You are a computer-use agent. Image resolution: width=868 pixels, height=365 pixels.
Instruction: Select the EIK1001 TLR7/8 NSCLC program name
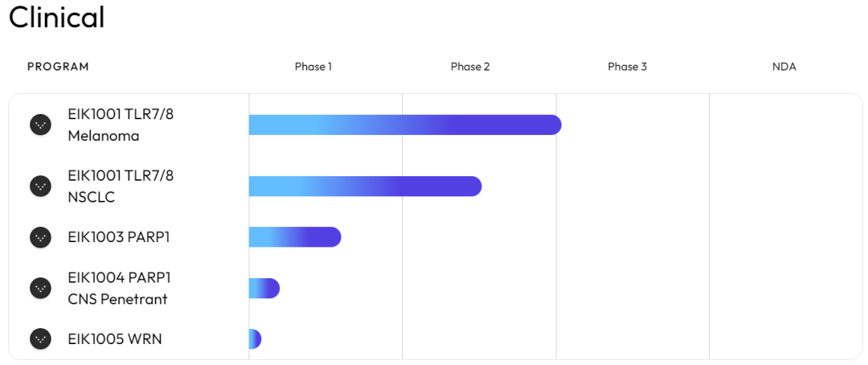pyautogui.click(x=121, y=186)
